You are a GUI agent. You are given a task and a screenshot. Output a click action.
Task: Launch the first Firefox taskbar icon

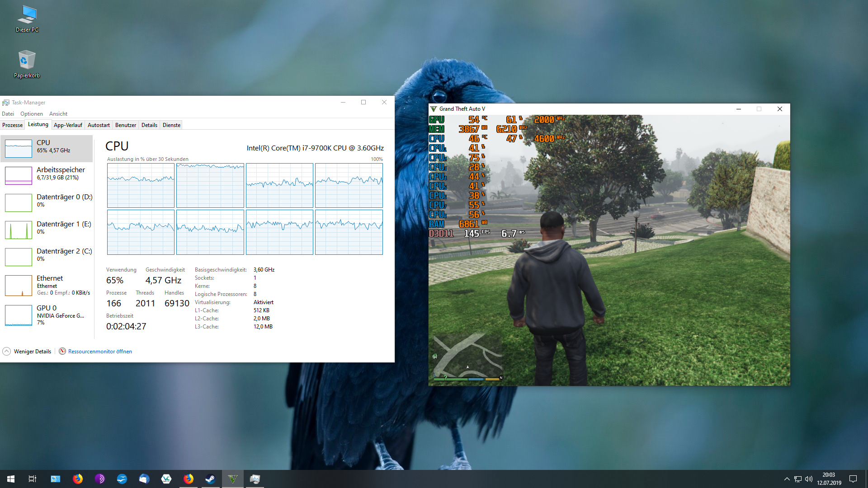click(x=78, y=479)
